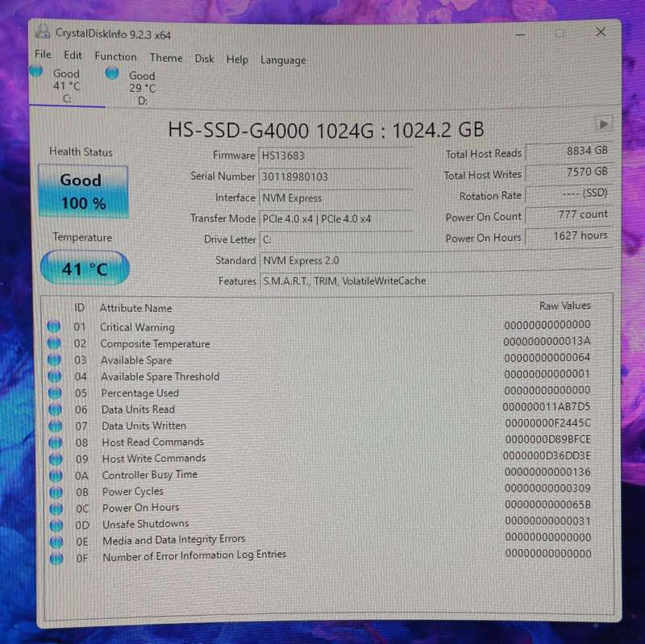Viewport: 645px width, 644px height.
Task: Click the status icon for Number of Error Information Log Entries
Action: click(x=56, y=559)
